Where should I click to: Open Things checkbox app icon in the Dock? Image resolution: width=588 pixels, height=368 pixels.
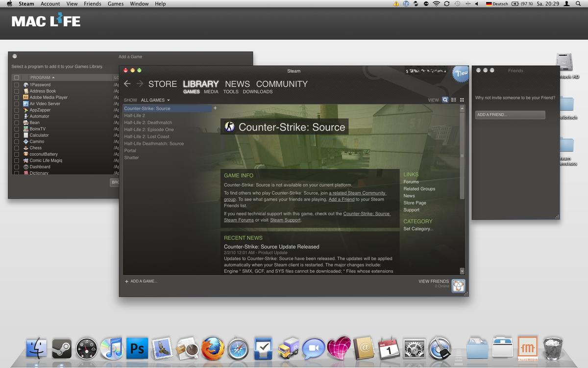coord(264,349)
